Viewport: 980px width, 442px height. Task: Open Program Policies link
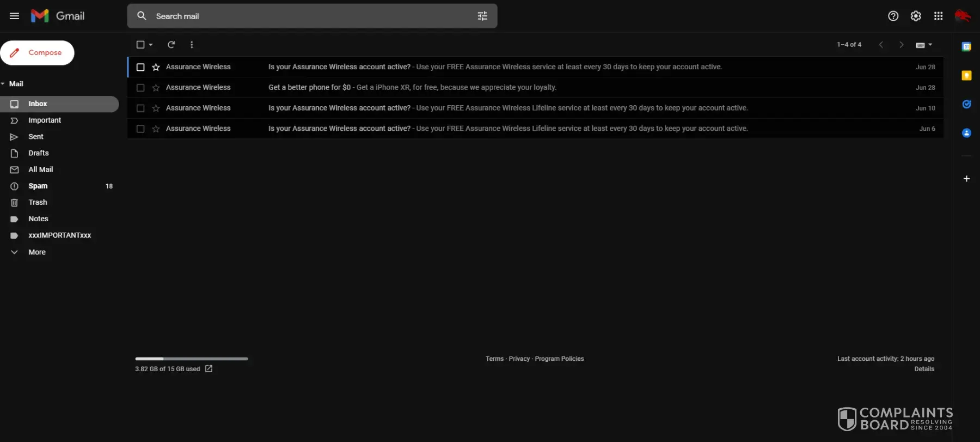[x=559, y=359]
